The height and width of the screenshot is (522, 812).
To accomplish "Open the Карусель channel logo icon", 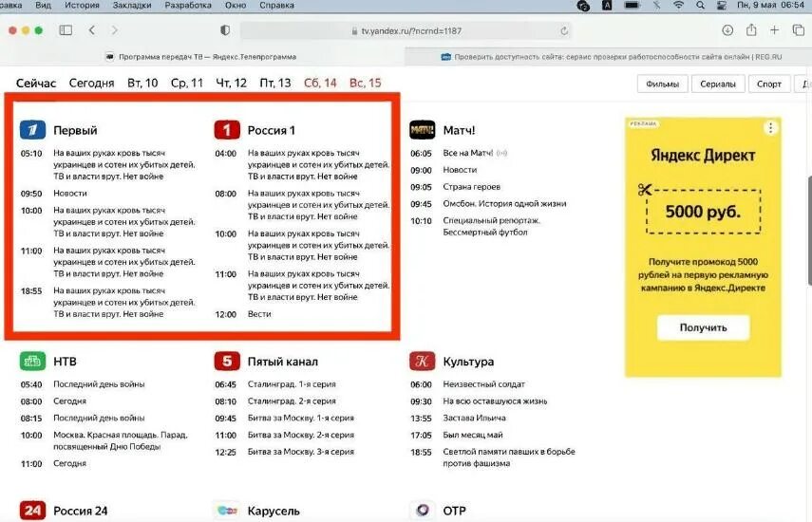I will point(227,511).
